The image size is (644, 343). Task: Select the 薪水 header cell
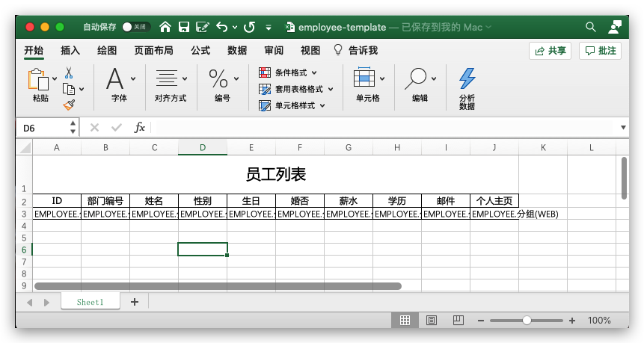coord(349,201)
